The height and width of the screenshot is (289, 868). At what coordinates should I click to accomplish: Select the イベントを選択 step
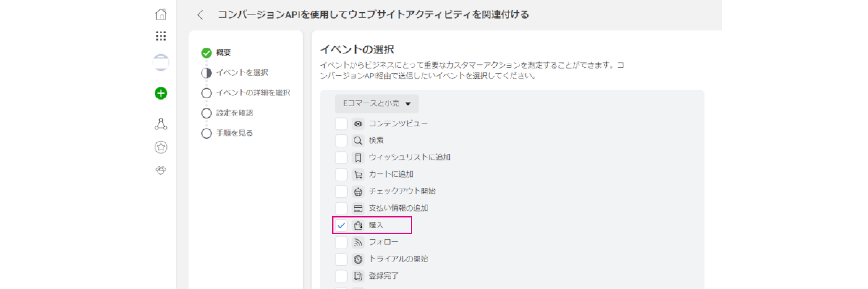click(x=235, y=73)
